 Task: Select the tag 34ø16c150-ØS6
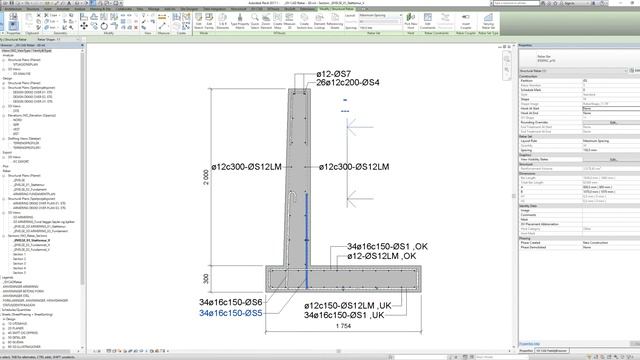tap(231, 302)
